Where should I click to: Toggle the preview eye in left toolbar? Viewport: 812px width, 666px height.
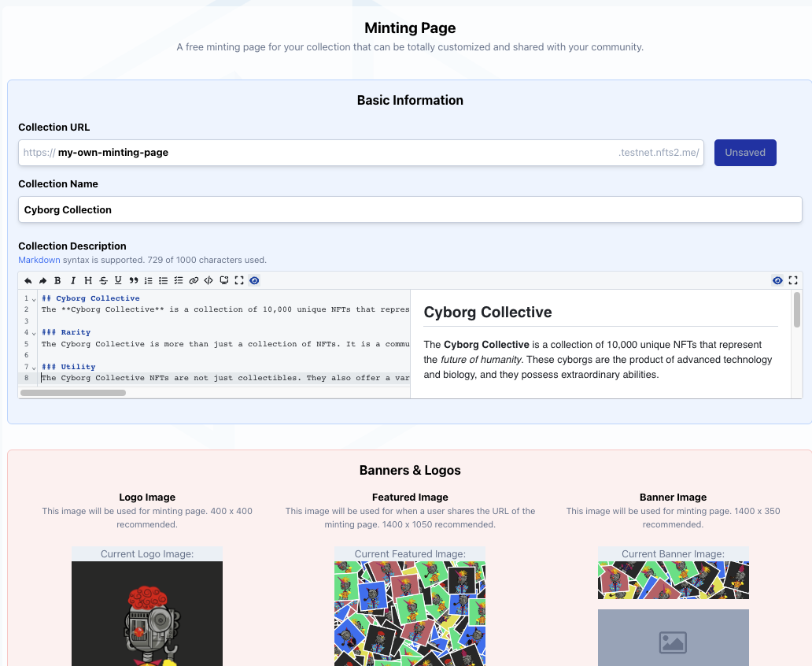coord(254,280)
